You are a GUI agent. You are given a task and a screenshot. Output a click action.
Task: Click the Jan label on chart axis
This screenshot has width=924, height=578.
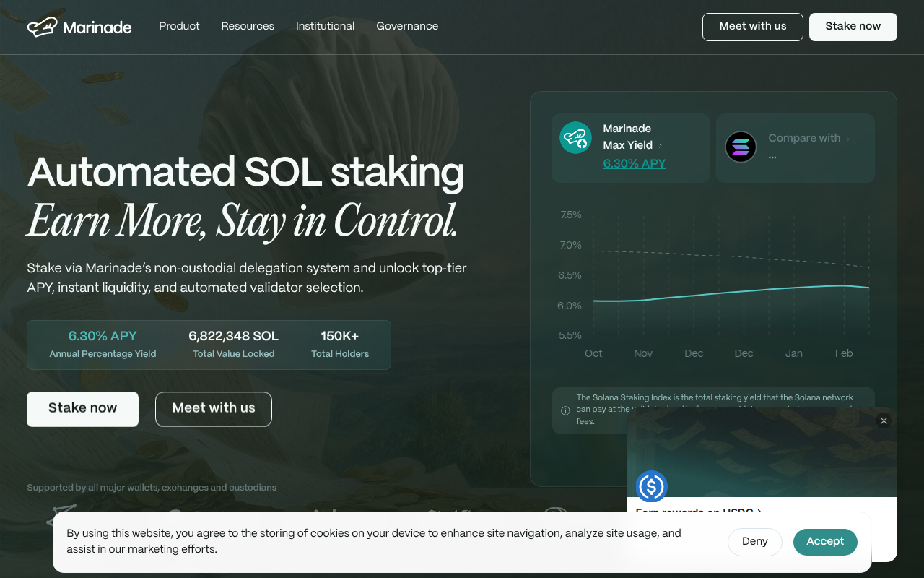coord(794,353)
